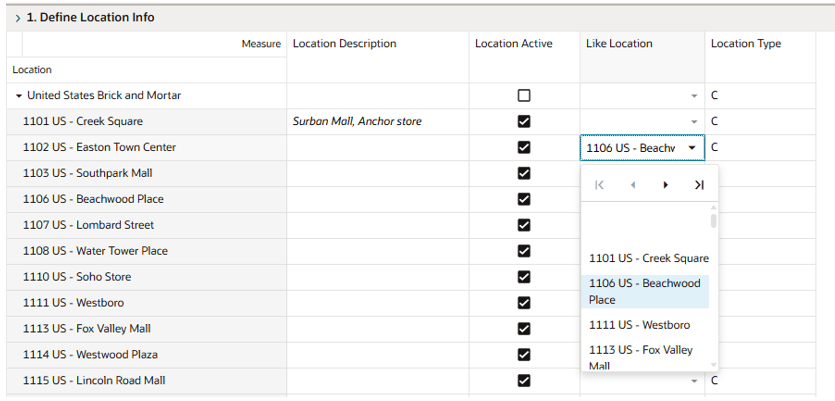Go to first page in dropdown pager
This screenshot has width=835, height=401.
pos(599,185)
